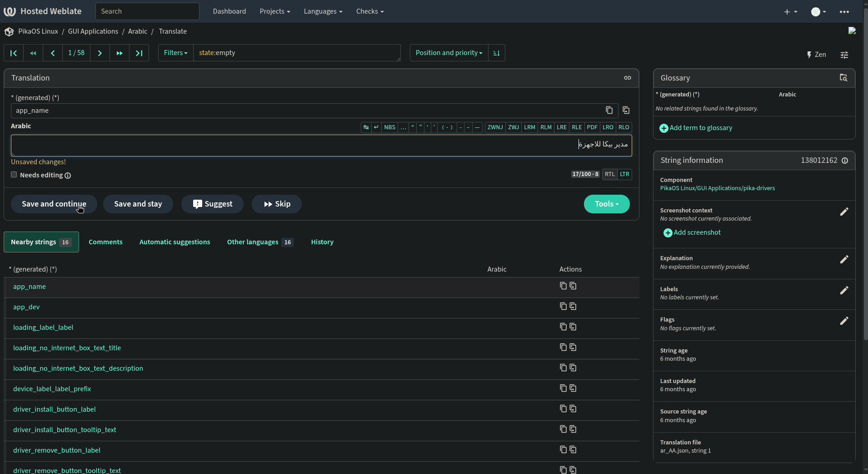Screen dimensions: 868x474
Task: Open plus add-new dropdown in top bar
Action: [791, 11]
